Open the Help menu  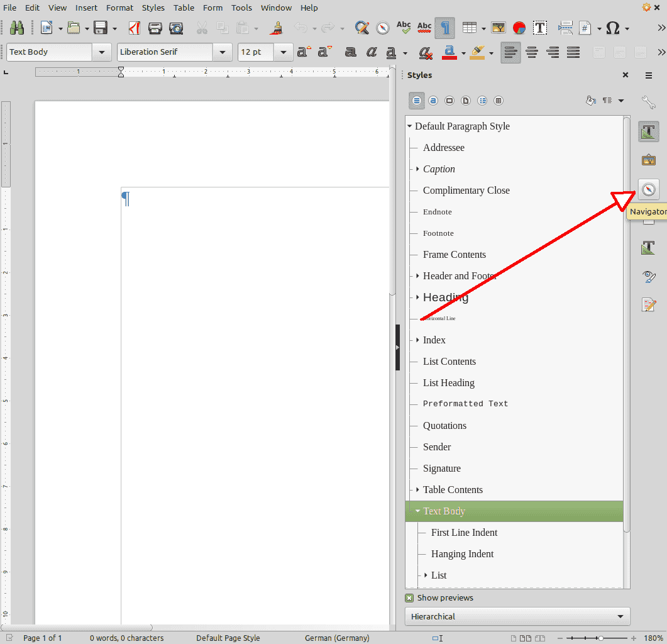click(x=309, y=8)
